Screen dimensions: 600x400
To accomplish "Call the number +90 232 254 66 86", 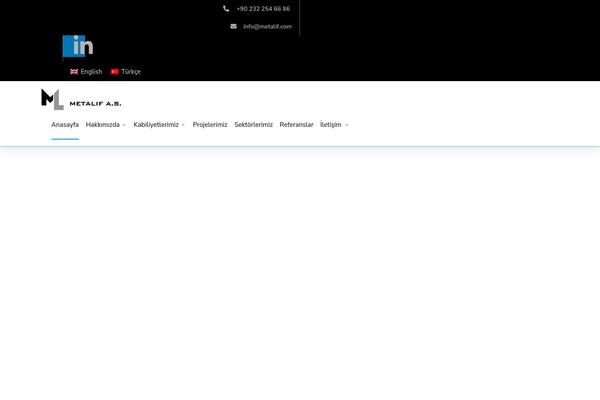I will click(x=263, y=8).
